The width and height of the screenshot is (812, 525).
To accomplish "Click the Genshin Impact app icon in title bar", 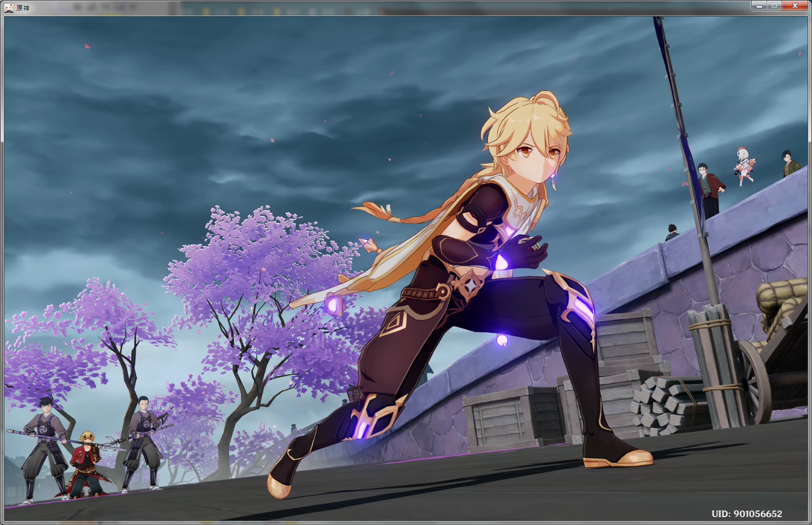I will (9, 8).
